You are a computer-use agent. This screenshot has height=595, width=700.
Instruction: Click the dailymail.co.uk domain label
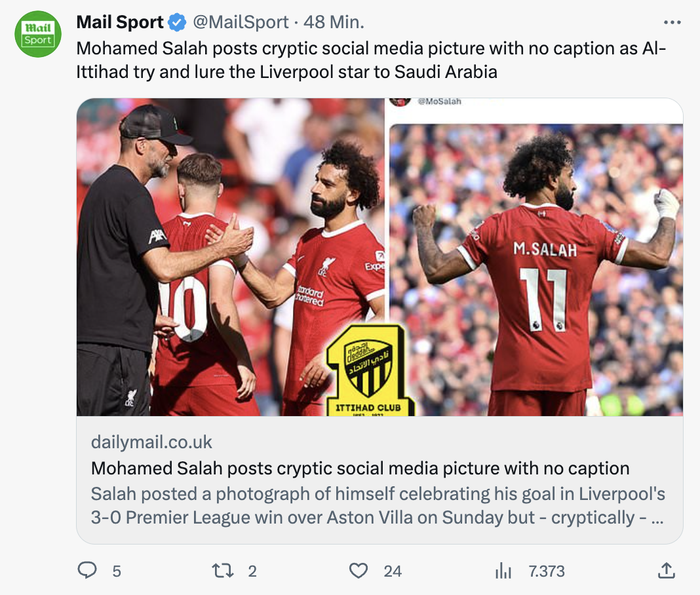coord(151,442)
